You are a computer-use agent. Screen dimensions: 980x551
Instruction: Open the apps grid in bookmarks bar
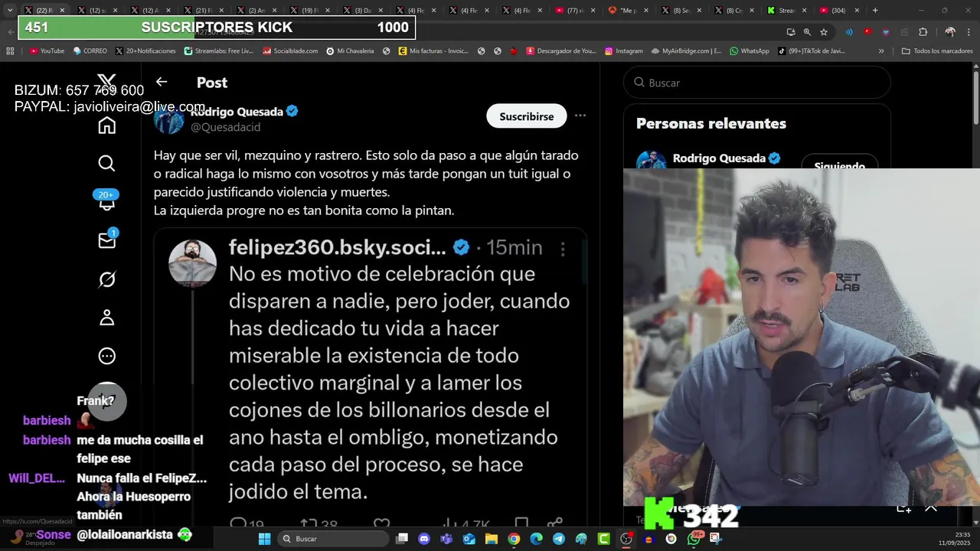(x=10, y=51)
